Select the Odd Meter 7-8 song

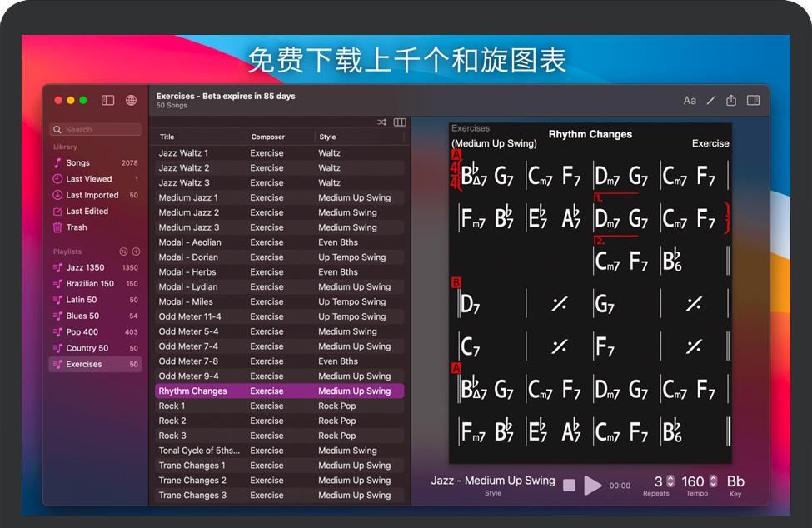coord(279,361)
